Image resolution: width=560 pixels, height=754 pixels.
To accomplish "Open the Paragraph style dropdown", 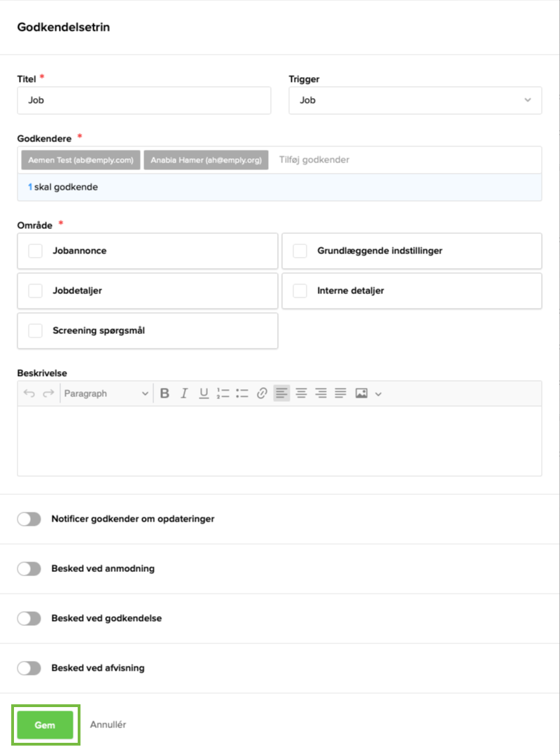I will point(106,393).
